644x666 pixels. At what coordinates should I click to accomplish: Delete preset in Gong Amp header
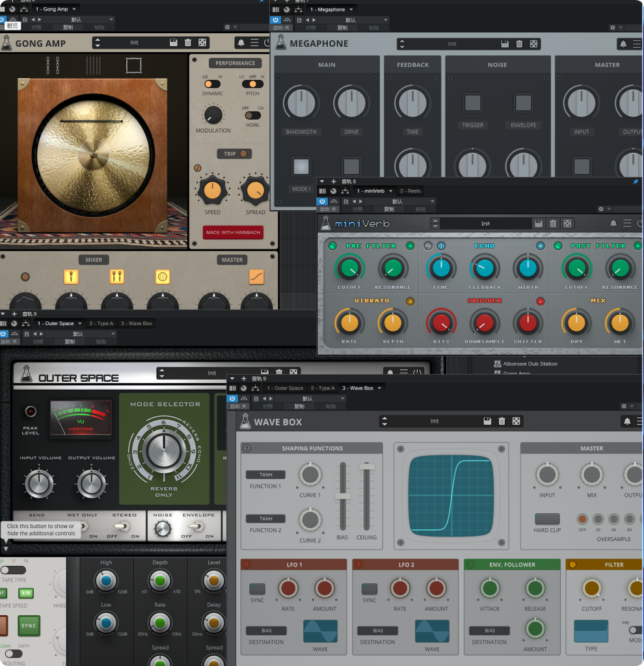pyautogui.click(x=188, y=42)
